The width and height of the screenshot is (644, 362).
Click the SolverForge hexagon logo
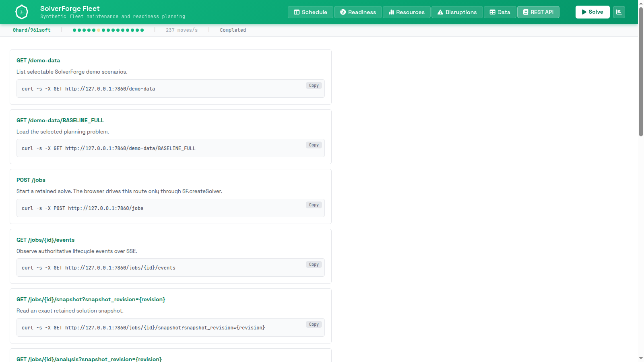[x=22, y=12]
